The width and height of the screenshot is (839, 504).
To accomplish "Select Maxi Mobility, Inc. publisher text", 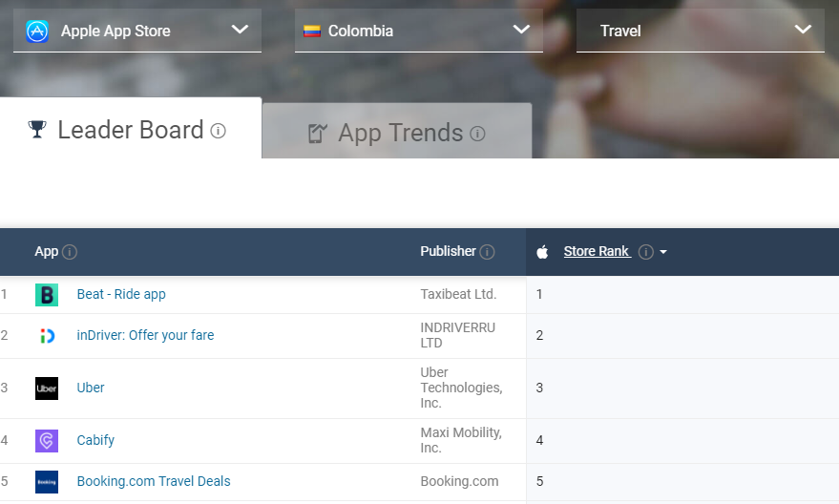I will 461,440.
